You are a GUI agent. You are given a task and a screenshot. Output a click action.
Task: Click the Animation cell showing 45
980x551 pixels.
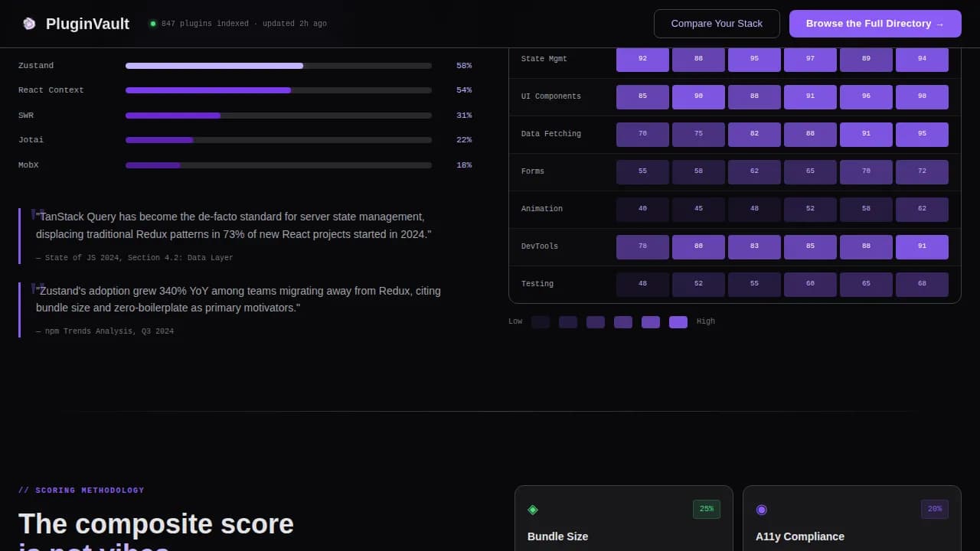[x=698, y=210]
